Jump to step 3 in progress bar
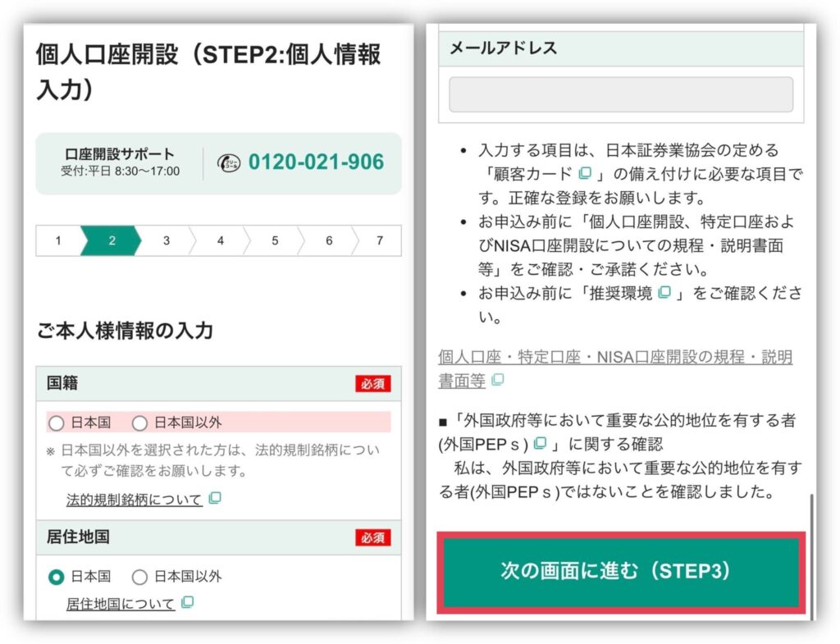Viewport: 840px width, 644px height. click(x=167, y=241)
